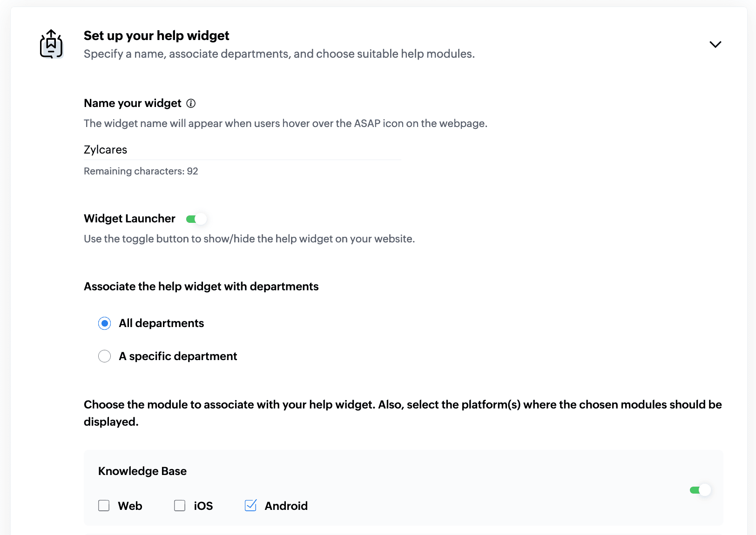Image resolution: width=756 pixels, height=535 pixels.
Task: Choose the A specific department radio button
Action: [x=105, y=356]
